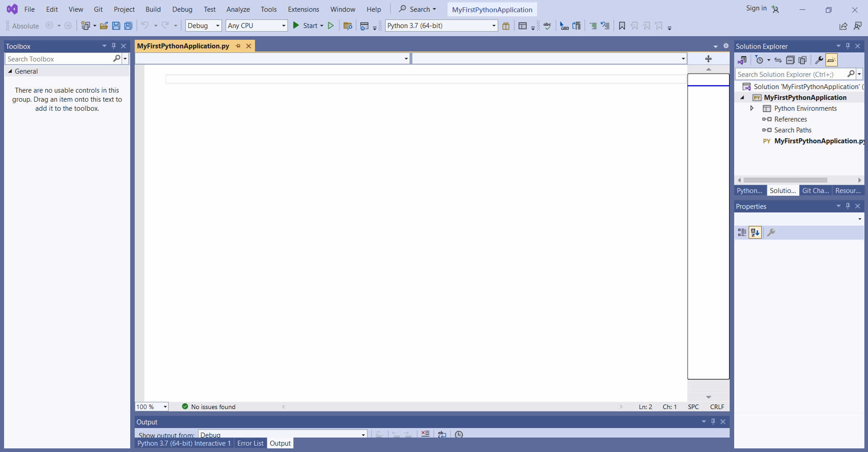
Task: Expand the Python Environments tree node
Action: pos(752,108)
